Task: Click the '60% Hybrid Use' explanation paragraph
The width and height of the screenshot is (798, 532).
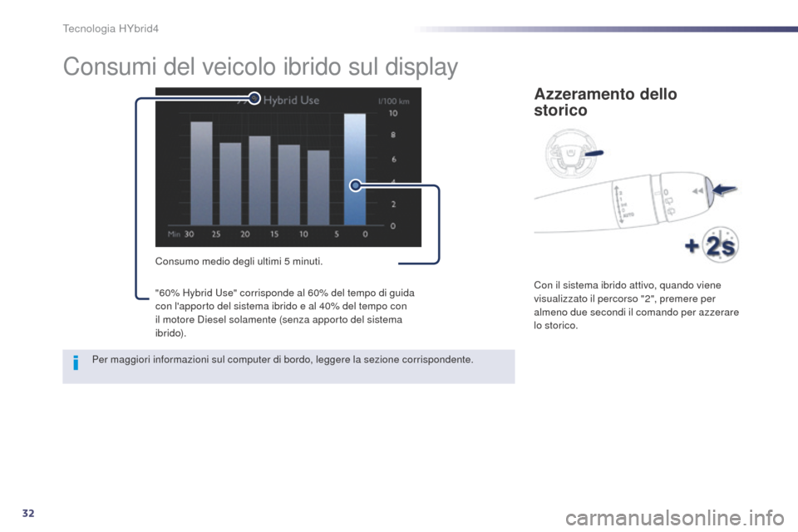Action: [x=284, y=313]
